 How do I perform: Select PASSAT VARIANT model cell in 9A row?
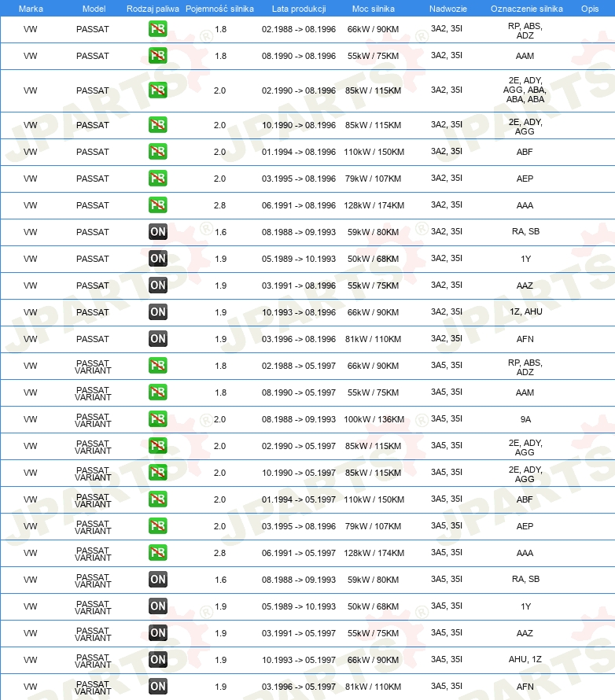click(93, 420)
